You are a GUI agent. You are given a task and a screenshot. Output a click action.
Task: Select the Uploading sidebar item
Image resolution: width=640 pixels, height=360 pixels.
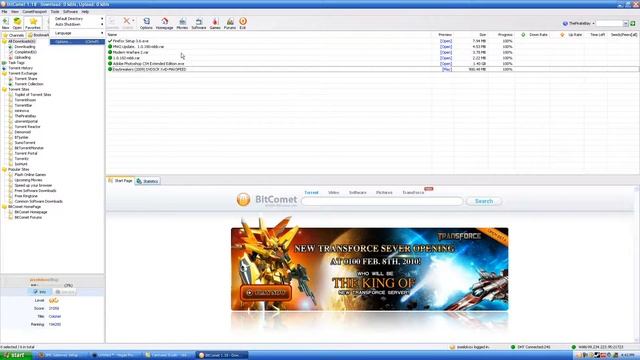coord(22,57)
